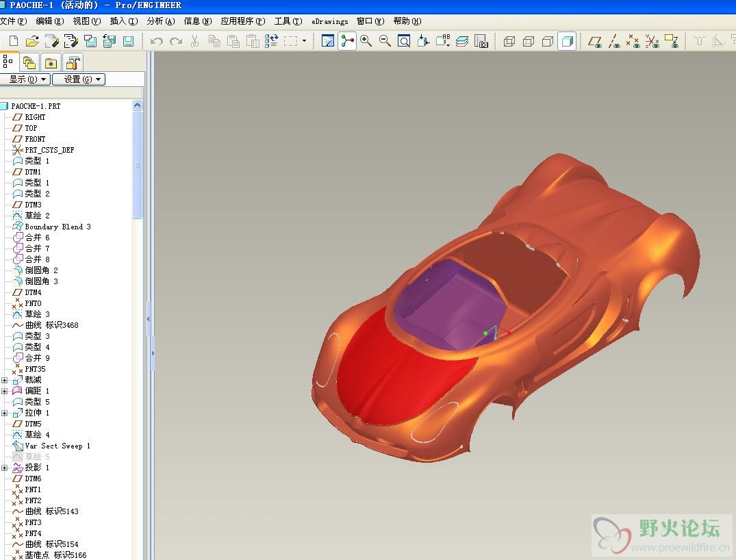Open the 文件 menu

[x=13, y=21]
